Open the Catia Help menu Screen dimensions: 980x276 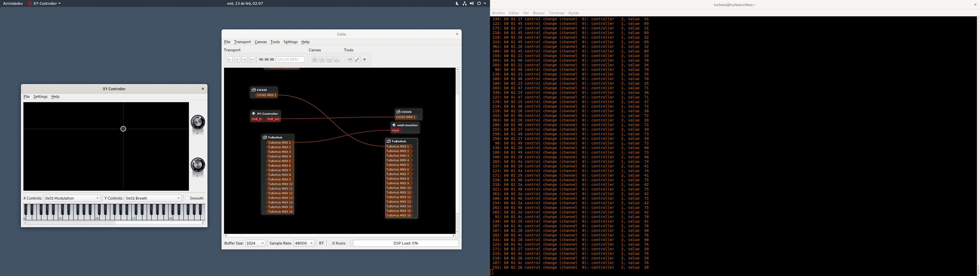pyautogui.click(x=305, y=42)
